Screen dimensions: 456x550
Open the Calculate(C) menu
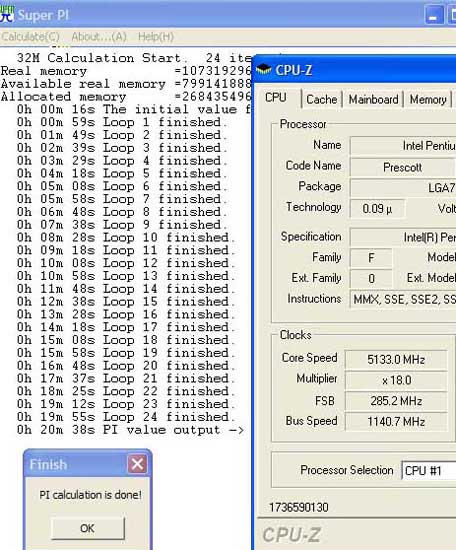pyautogui.click(x=31, y=37)
